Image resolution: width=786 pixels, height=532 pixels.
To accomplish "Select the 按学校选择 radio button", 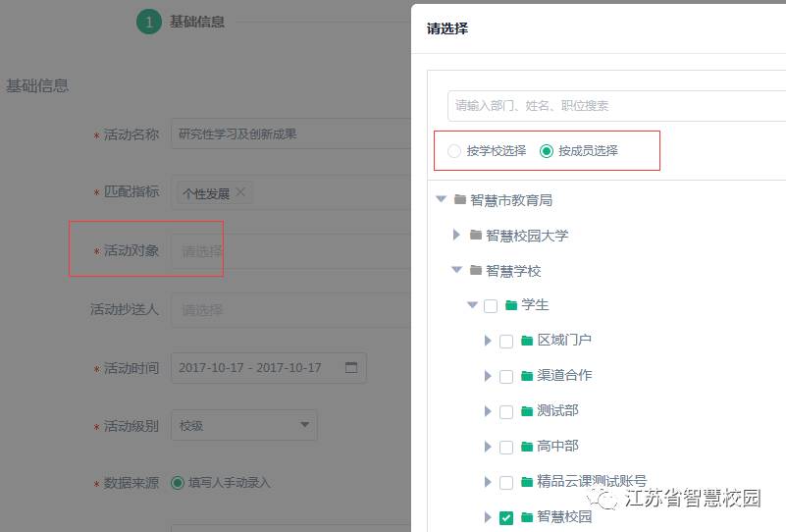I will (x=454, y=151).
